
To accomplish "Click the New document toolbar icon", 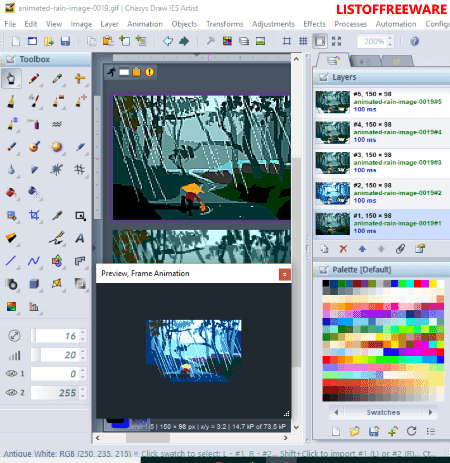I will point(16,41).
